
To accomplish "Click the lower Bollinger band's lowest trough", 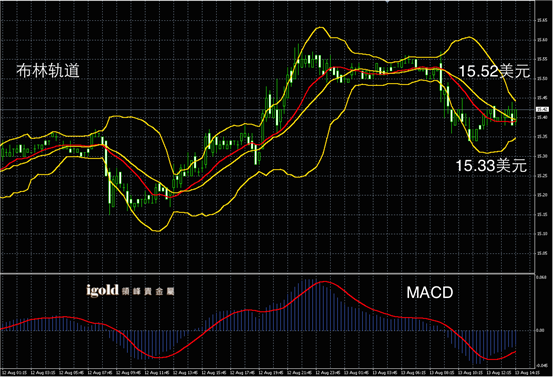I will click(x=157, y=231).
